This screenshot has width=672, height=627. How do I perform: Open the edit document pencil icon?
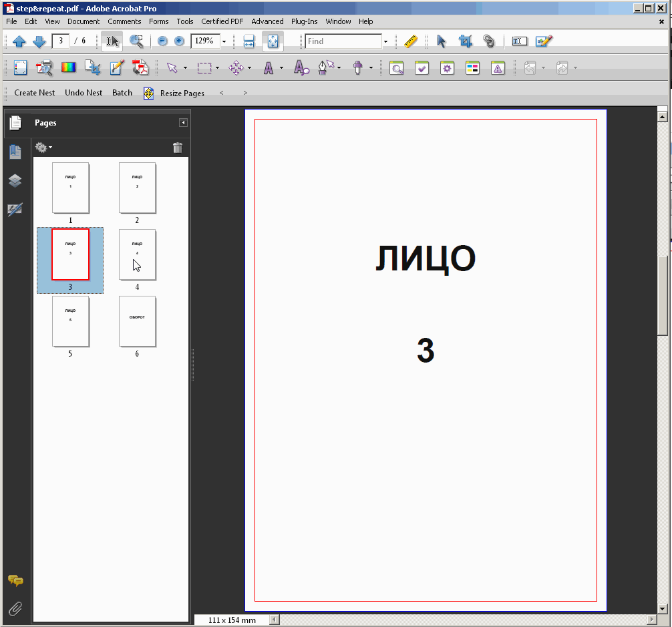click(117, 67)
